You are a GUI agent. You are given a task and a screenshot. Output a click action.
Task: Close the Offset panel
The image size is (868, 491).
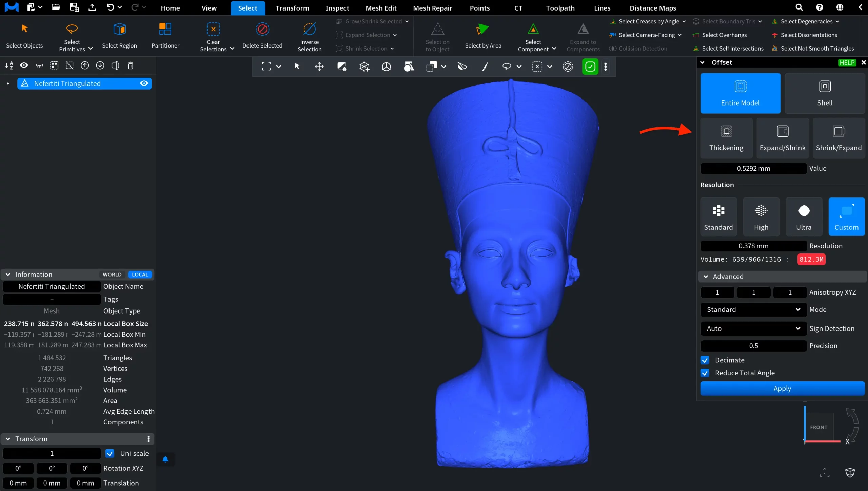tap(863, 62)
